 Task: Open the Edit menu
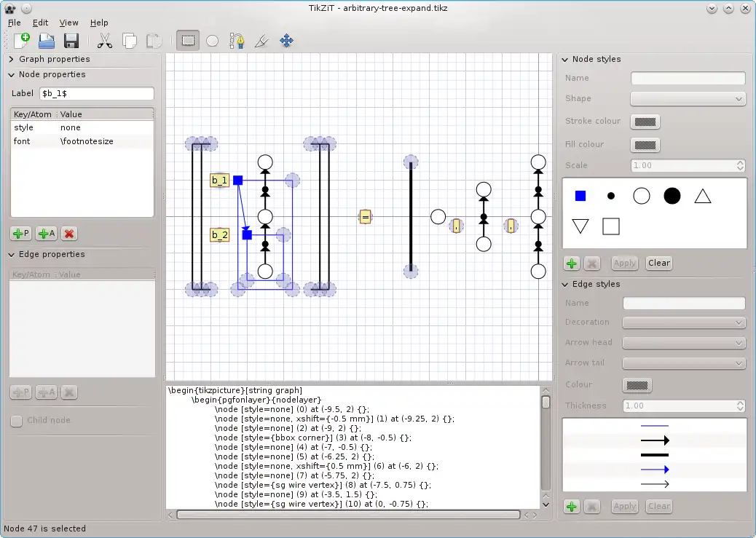40,23
